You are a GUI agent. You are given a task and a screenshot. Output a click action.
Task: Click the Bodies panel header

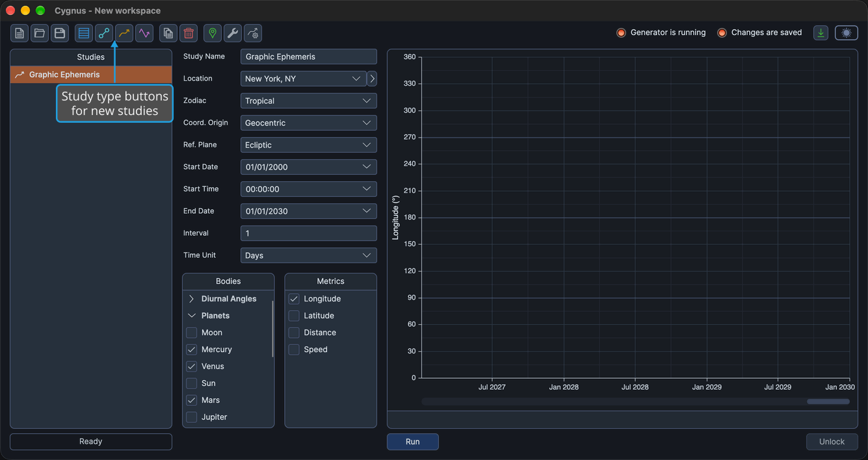(228, 281)
